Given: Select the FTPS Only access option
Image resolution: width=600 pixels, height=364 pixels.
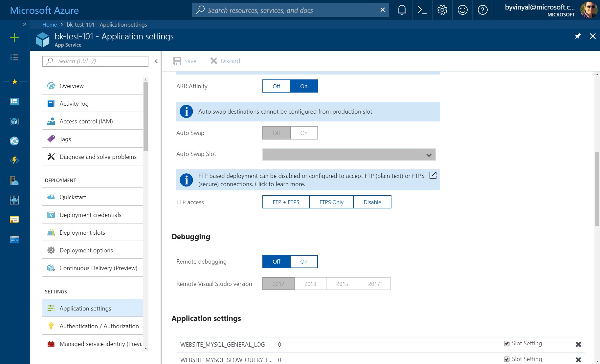Looking at the screenshot, I should point(331,202).
